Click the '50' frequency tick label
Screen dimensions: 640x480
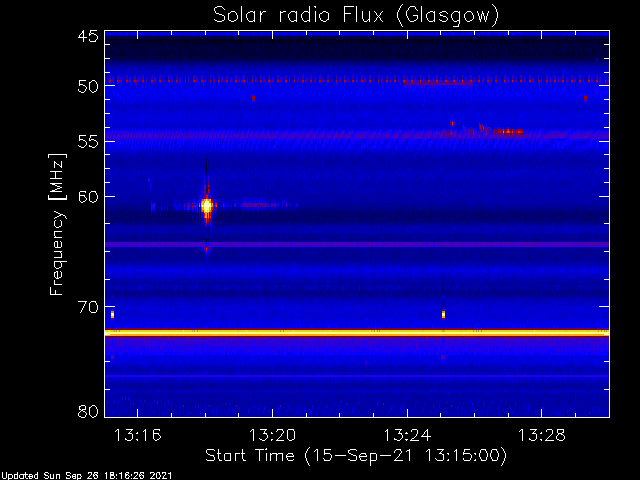(x=88, y=86)
